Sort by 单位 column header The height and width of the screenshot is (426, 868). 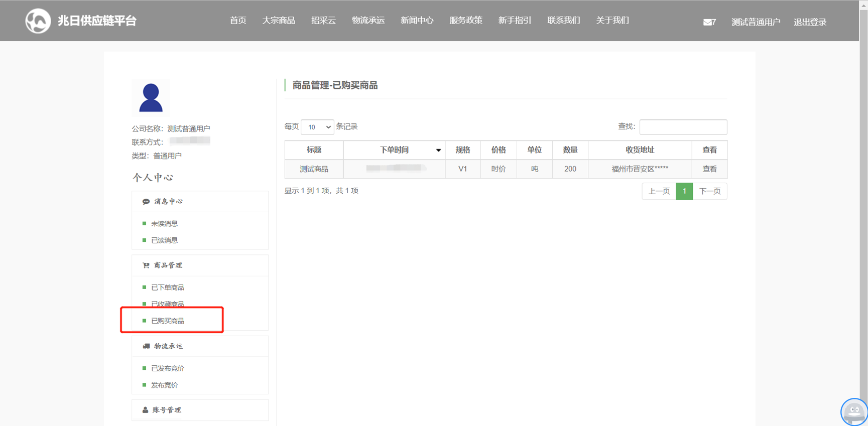click(x=534, y=150)
